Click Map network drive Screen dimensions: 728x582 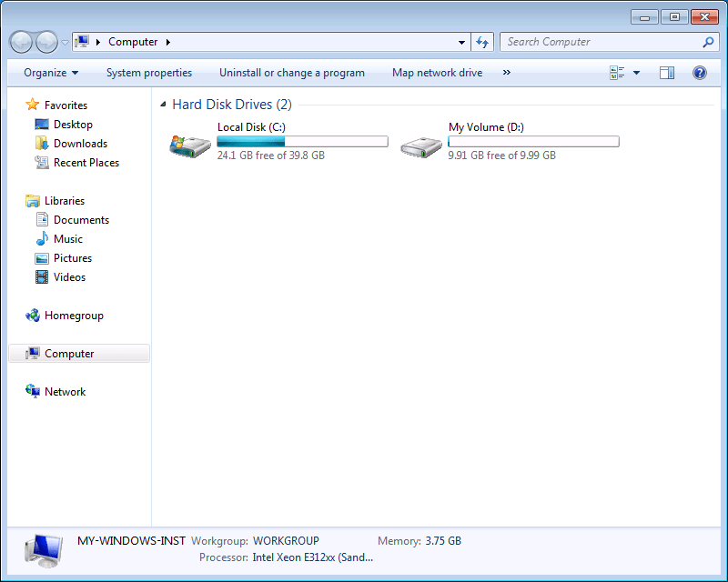[x=437, y=73]
